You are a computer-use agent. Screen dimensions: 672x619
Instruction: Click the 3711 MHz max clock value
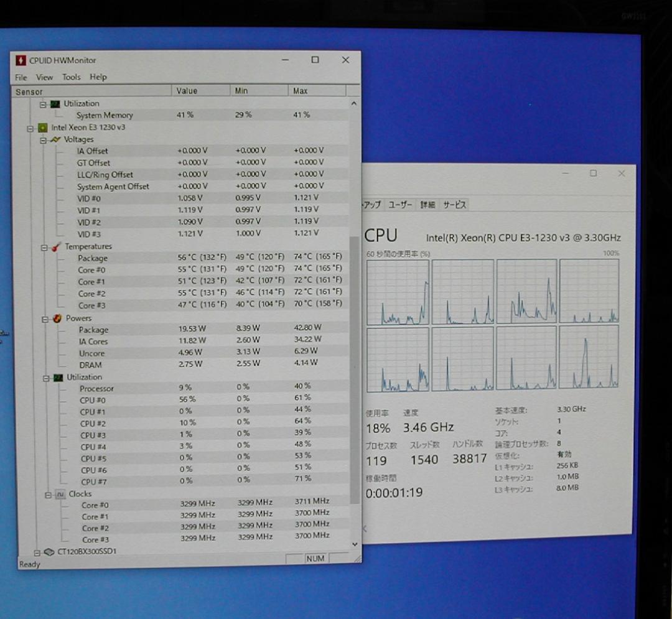(x=312, y=501)
